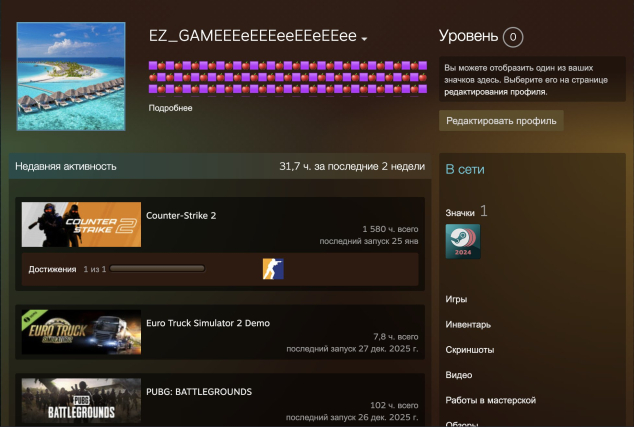Click the Counter-Strike 2 achievements progress bar

[157, 269]
